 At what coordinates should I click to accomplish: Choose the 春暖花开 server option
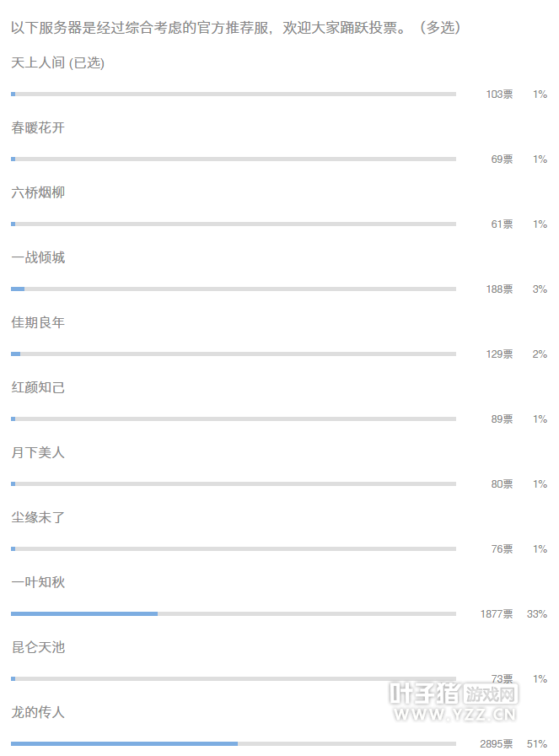38,128
